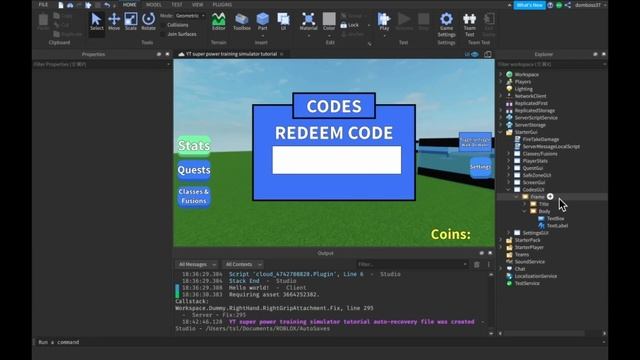This screenshot has height=360, width=640.
Task: Click the redeem code text box
Action: [337, 160]
